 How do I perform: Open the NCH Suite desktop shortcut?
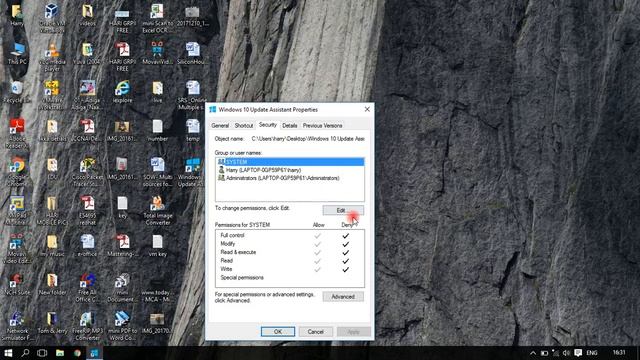point(17,284)
